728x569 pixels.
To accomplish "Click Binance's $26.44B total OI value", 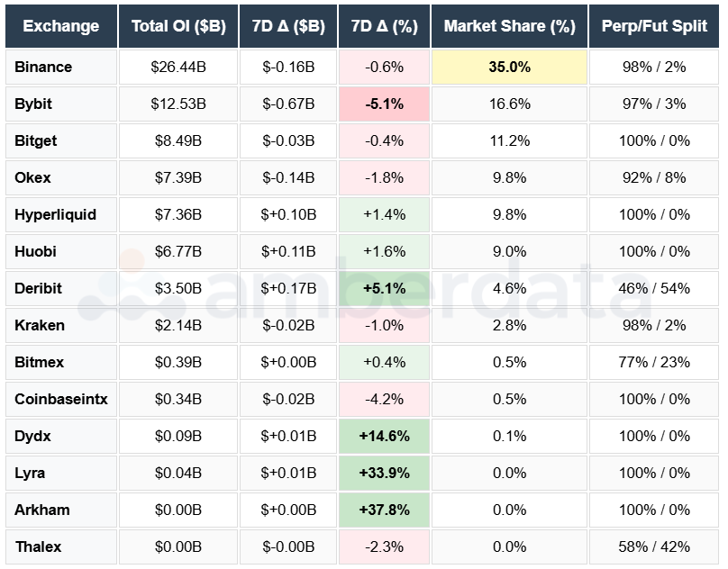I will (177, 67).
